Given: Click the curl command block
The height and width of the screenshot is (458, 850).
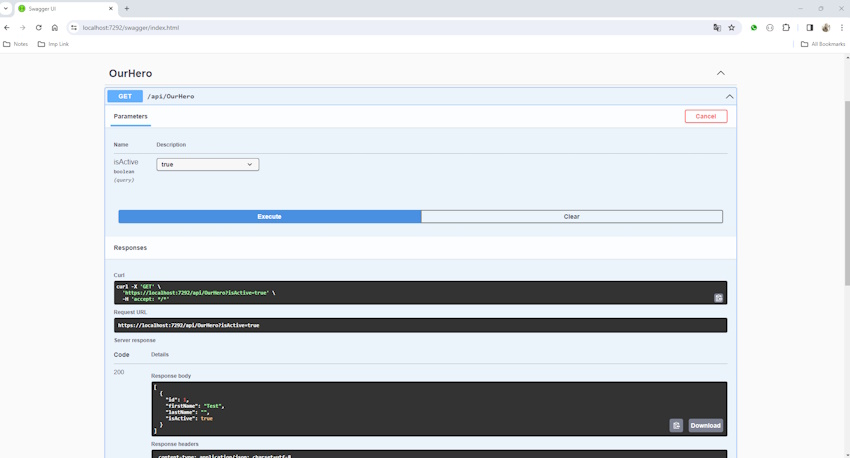Looking at the screenshot, I should tap(420, 293).
